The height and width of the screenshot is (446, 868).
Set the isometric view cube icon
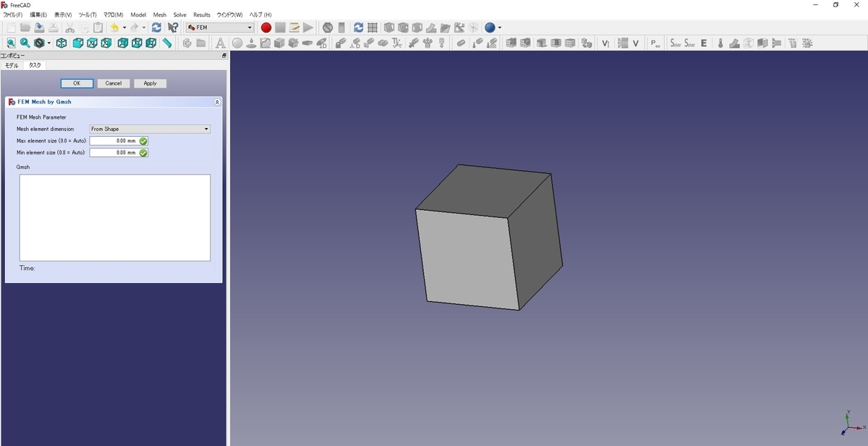tap(61, 43)
